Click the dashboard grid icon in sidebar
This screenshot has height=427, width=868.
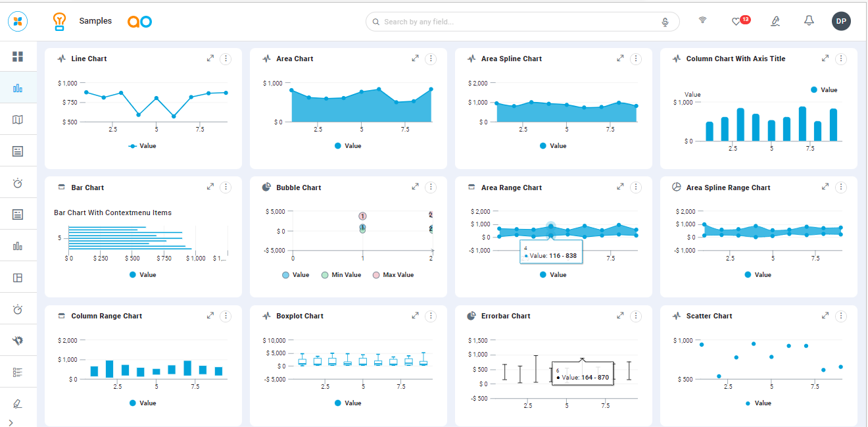point(18,57)
